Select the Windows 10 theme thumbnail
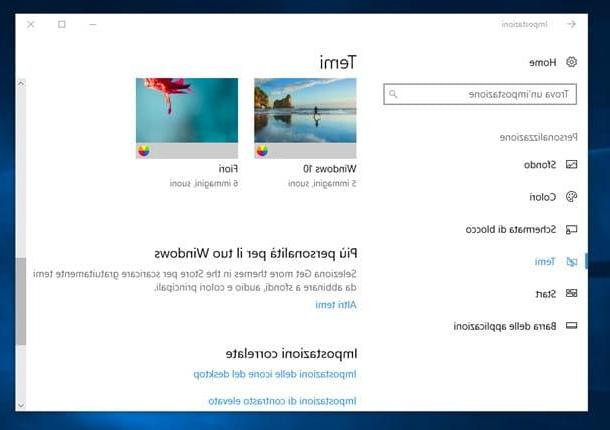 point(305,118)
